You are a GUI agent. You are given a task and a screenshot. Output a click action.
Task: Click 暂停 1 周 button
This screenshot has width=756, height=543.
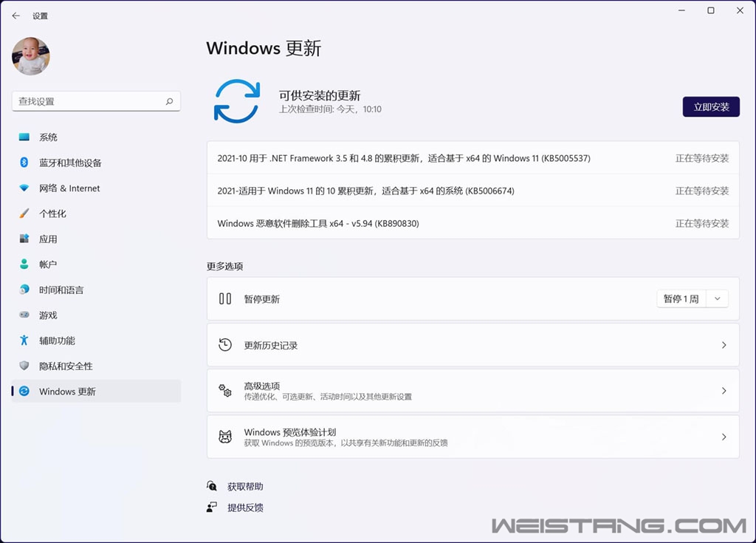[681, 298]
